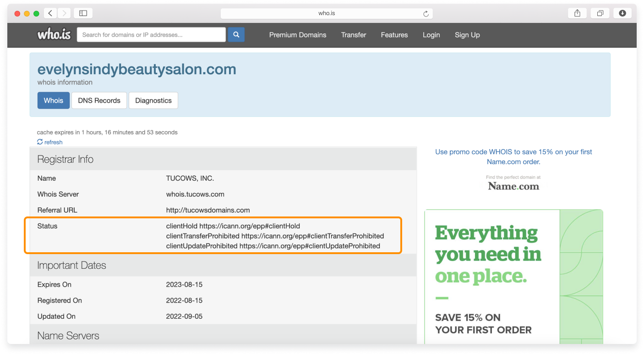644x355 pixels.
Task: Click the blue search magnifier button
Action: [x=236, y=35]
